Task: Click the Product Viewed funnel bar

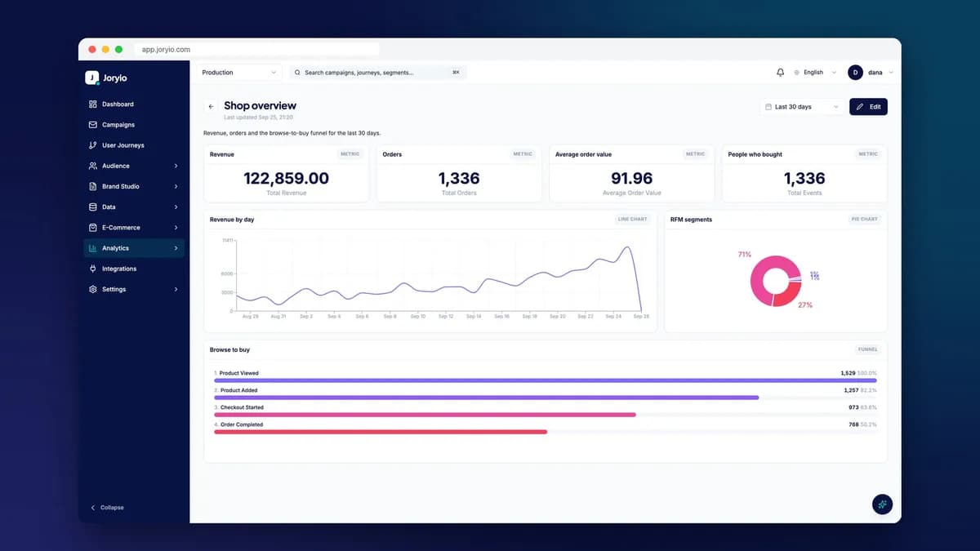Action: pyautogui.click(x=546, y=380)
